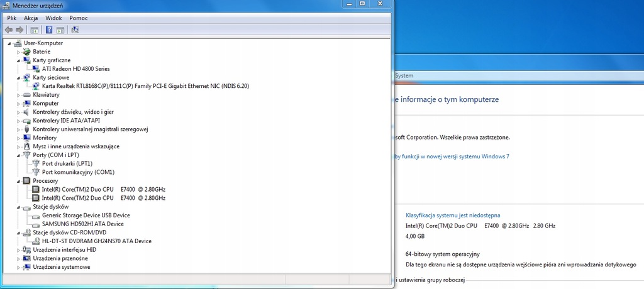644x289 pixels.
Task: Open Help via the blue question-mark icon
Action: pyautogui.click(x=49, y=30)
